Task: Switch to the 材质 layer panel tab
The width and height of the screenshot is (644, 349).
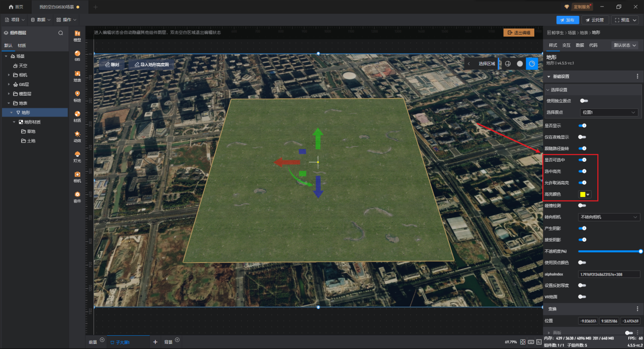Action: tap(22, 45)
